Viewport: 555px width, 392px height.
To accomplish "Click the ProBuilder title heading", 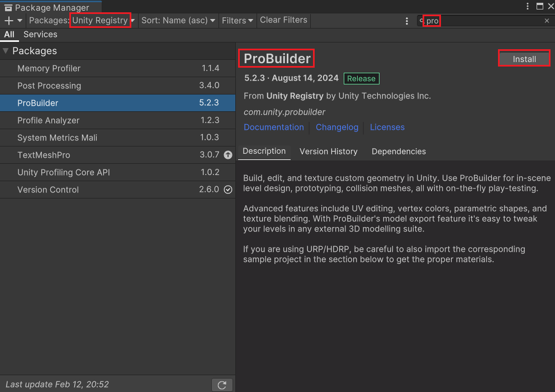I will tap(277, 59).
